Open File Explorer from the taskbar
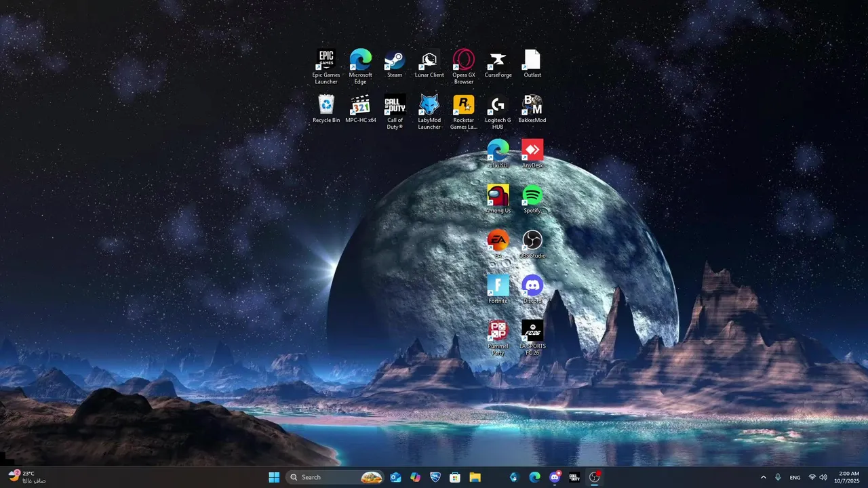The width and height of the screenshot is (868, 488). point(475,477)
